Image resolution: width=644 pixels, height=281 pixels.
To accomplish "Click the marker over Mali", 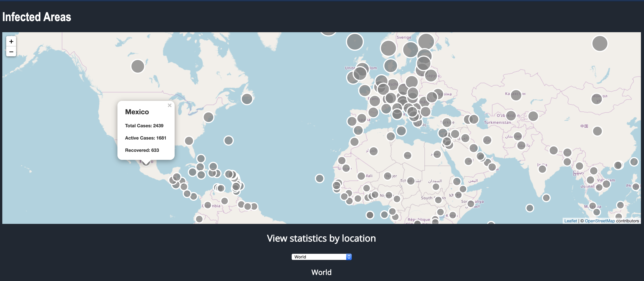I will pyautogui.click(x=361, y=176).
